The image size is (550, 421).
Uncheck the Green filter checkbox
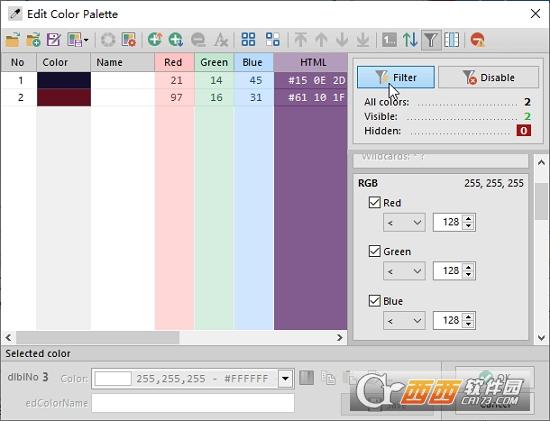(375, 251)
